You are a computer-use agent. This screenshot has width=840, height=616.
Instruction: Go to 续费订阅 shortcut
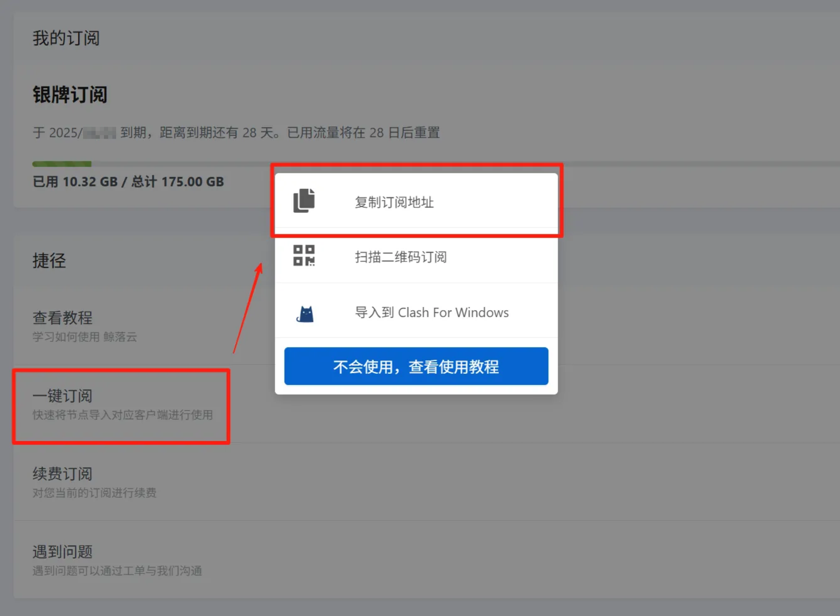click(62, 474)
